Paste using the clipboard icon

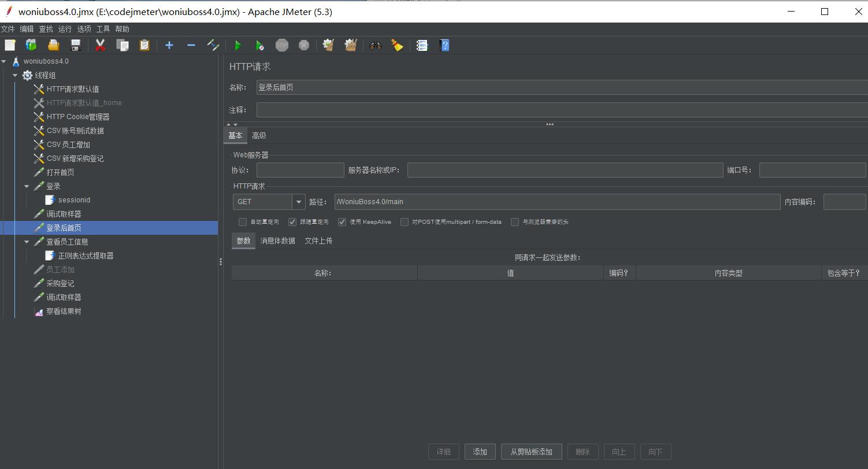pos(144,45)
